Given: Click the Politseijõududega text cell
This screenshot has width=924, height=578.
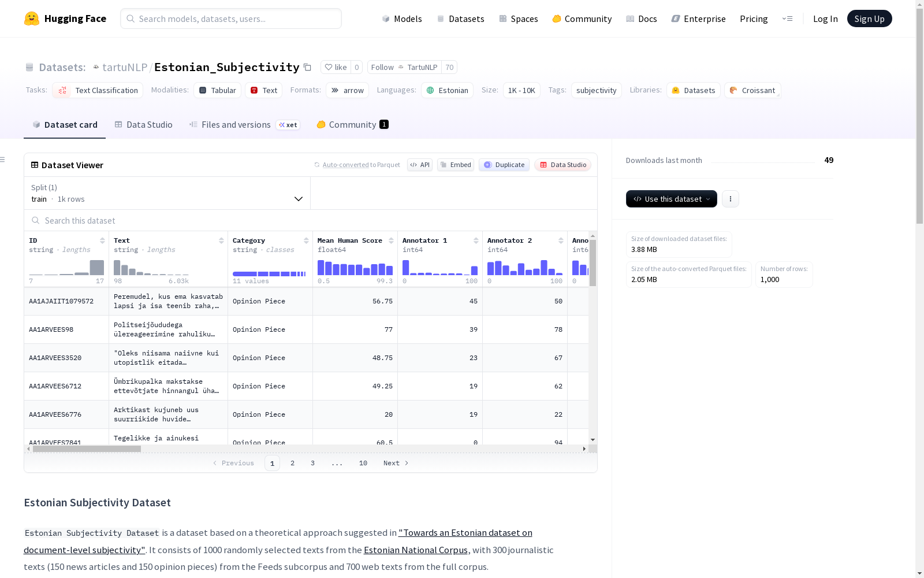Looking at the screenshot, I should [168, 329].
